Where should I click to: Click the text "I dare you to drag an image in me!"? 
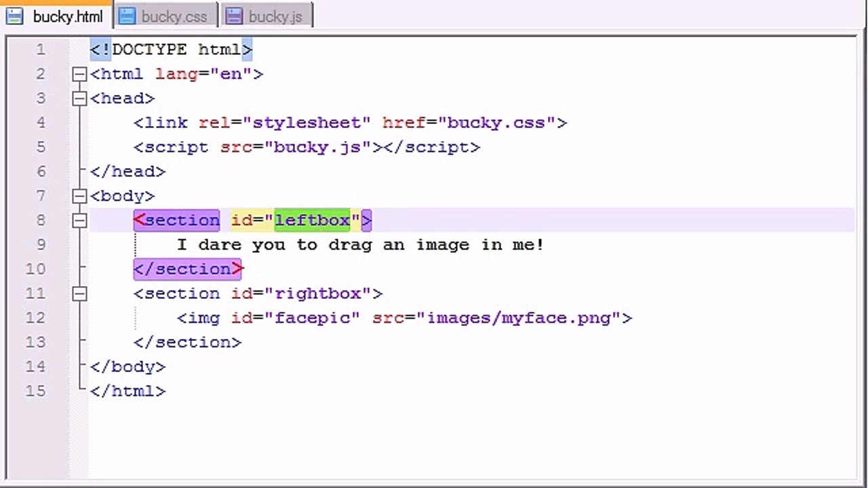[x=361, y=245]
